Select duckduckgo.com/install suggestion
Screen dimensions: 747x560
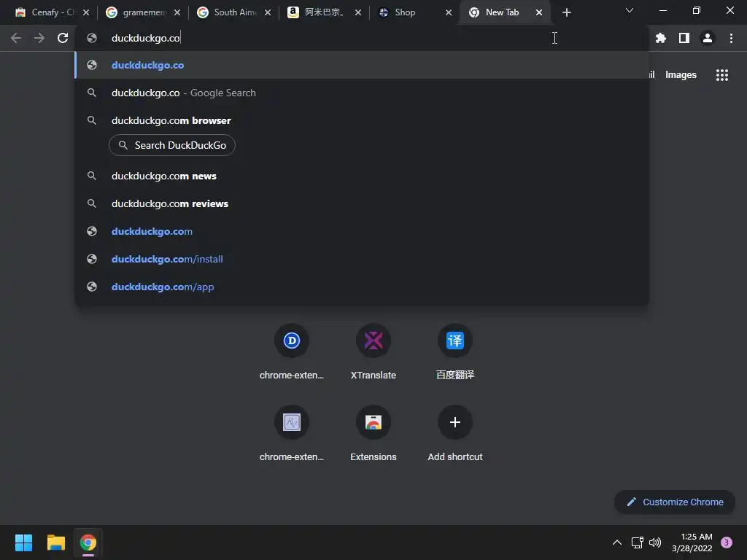(362, 259)
